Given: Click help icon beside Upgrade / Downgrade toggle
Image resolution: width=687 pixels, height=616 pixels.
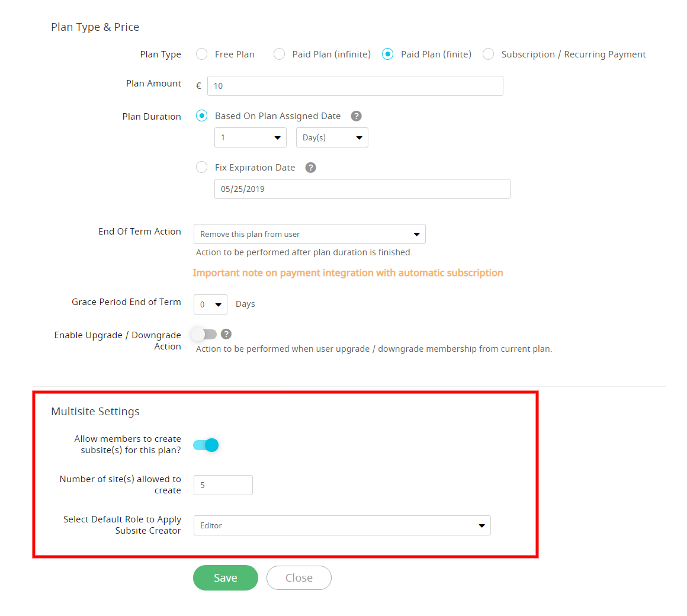Looking at the screenshot, I should (226, 334).
